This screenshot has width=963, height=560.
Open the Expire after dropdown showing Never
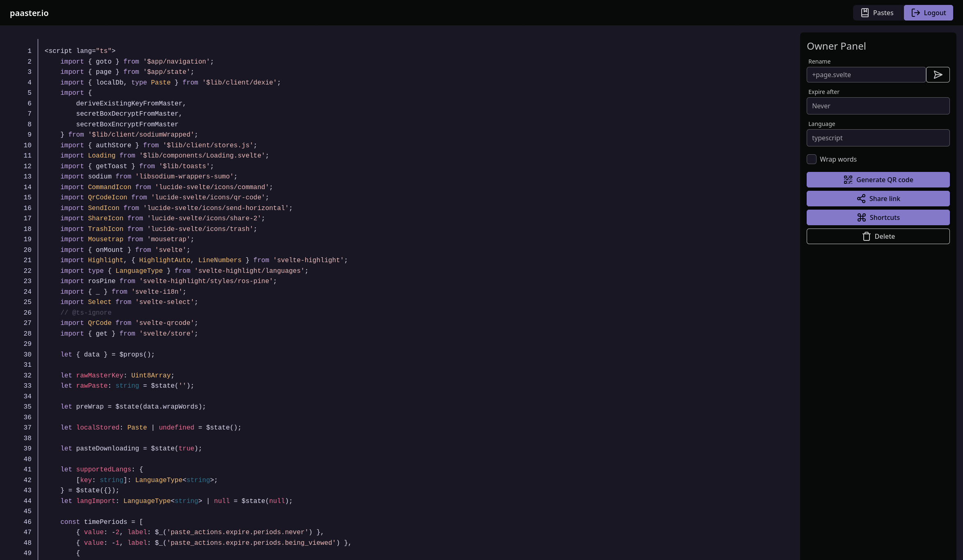click(x=878, y=106)
